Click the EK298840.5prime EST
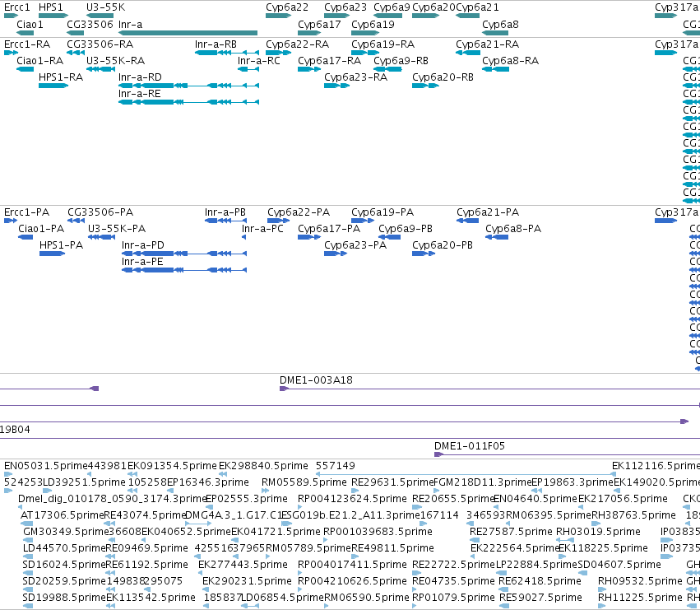Viewport: 700px width, 610px height. tap(223, 474)
